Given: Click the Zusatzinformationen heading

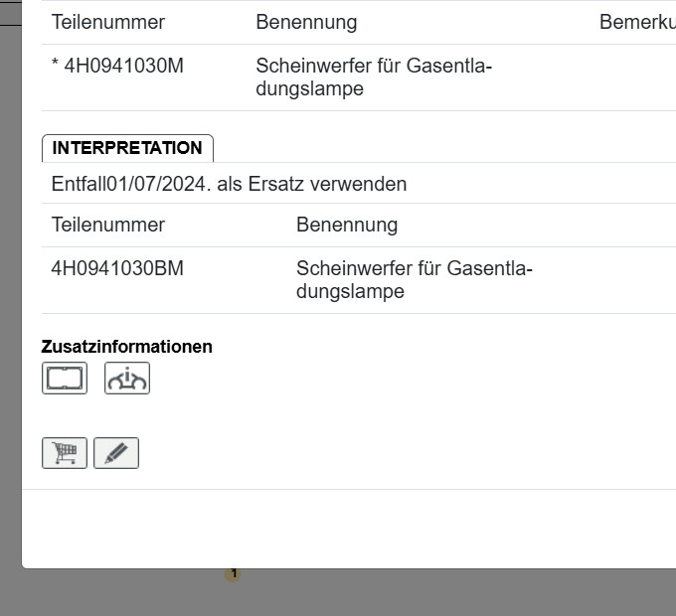Looking at the screenshot, I should click(127, 347).
